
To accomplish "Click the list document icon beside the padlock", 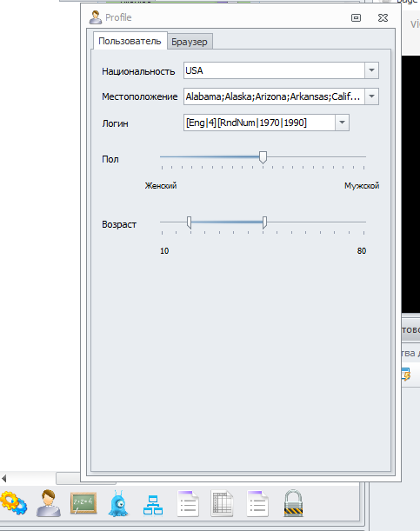I will click(257, 503).
